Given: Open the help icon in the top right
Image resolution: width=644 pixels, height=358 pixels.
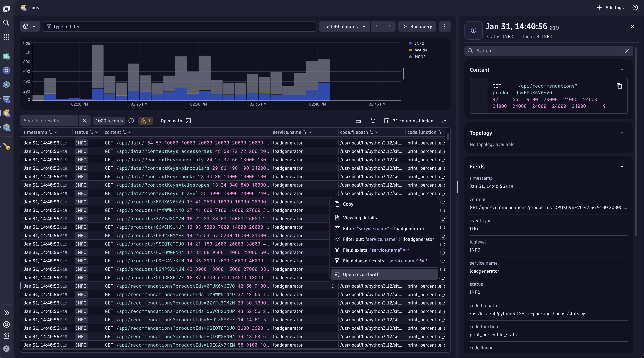Looking at the screenshot, I should (x=635, y=7).
